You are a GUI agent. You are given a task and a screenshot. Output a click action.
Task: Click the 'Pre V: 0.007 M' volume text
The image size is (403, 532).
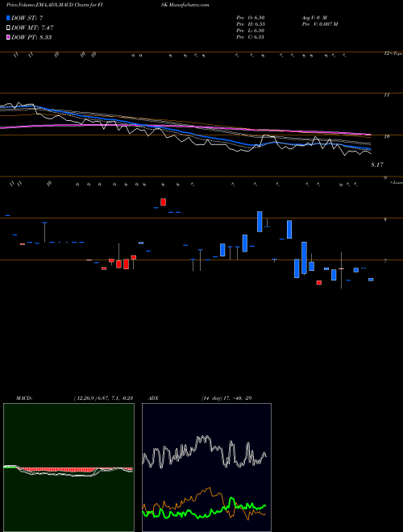point(320,24)
